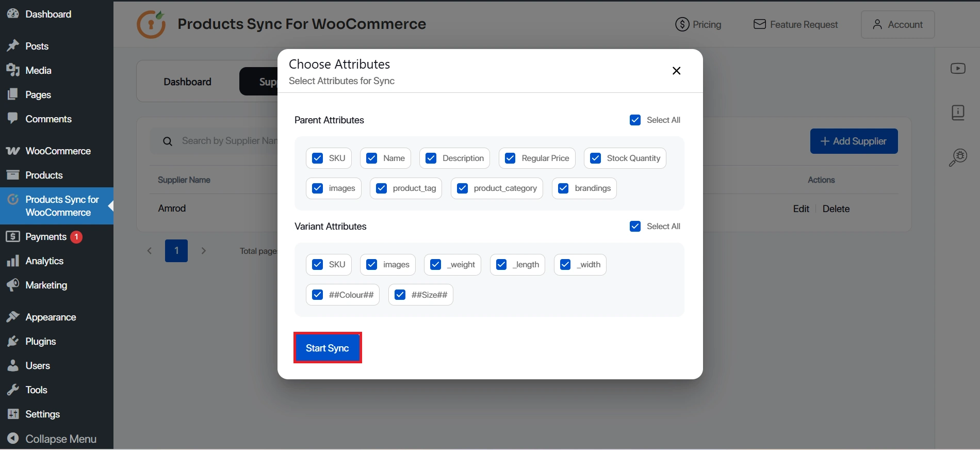
Task: Open Comments bubble icon
Action: (x=13, y=119)
